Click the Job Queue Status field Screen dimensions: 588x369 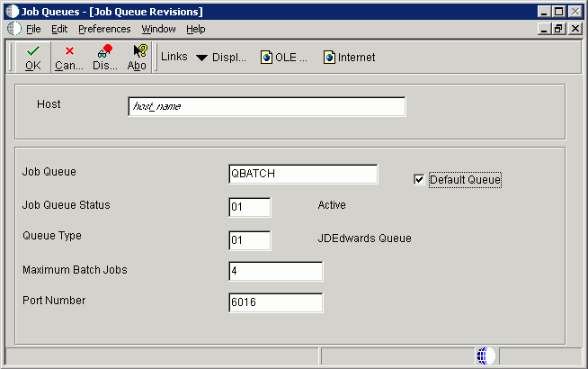(x=250, y=207)
